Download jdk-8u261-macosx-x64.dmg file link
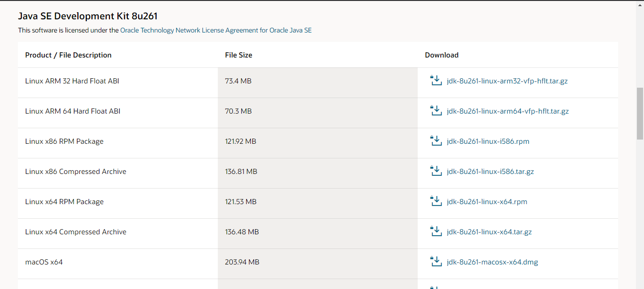This screenshot has height=289, width=644. (492, 262)
